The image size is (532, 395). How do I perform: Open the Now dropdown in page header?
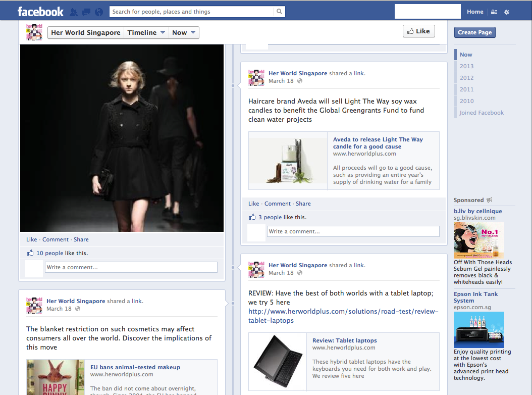[184, 33]
